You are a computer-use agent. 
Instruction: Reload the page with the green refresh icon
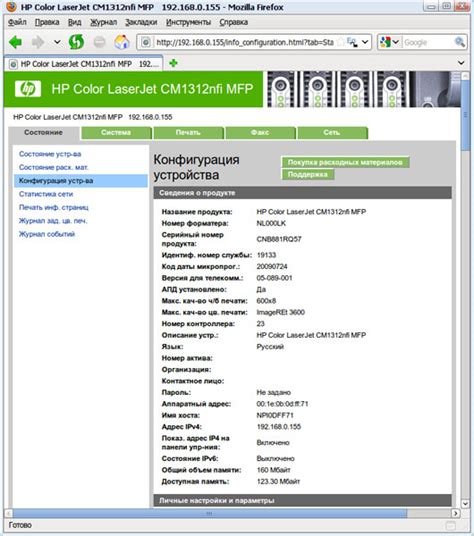[x=76, y=42]
